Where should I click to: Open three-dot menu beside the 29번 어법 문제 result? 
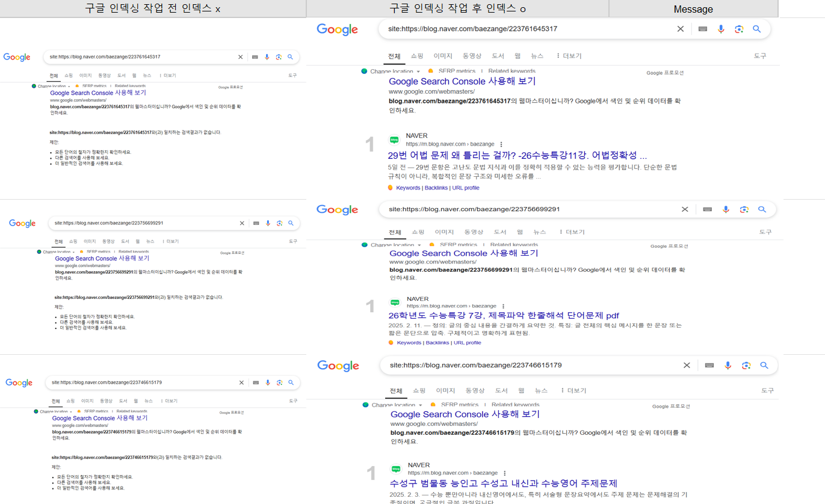pos(501,144)
